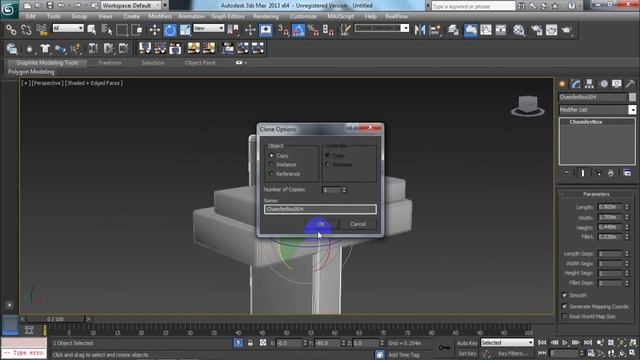This screenshot has width=640, height=360.
Task: Click OK in the Clone Options dialog
Action: click(321, 224)
